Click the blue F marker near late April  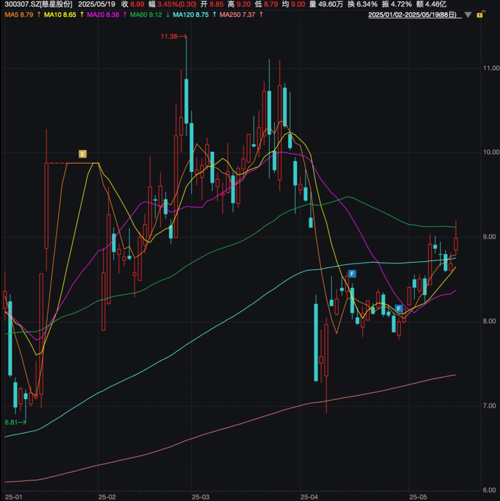[399, 308]
